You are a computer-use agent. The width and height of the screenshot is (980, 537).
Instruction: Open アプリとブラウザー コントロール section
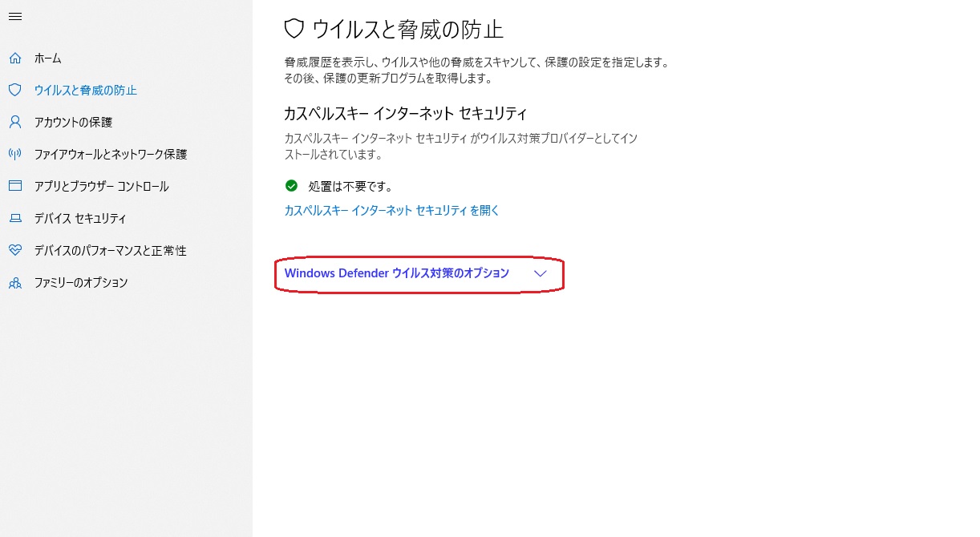[101, 186]
